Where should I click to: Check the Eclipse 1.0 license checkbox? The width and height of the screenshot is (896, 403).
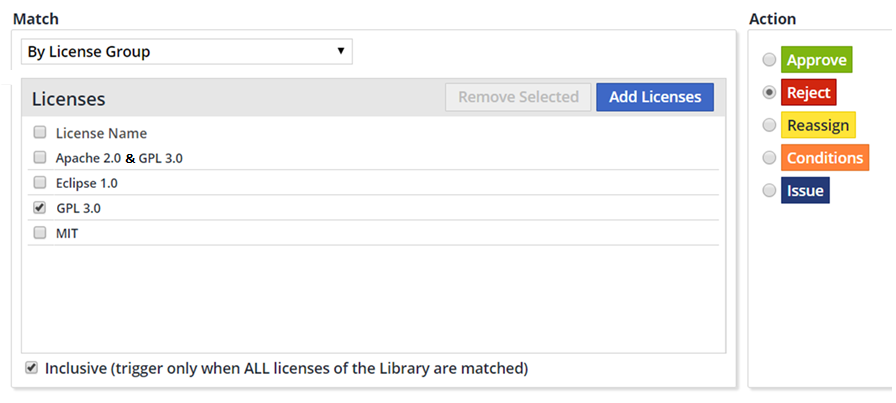point(40,182)
